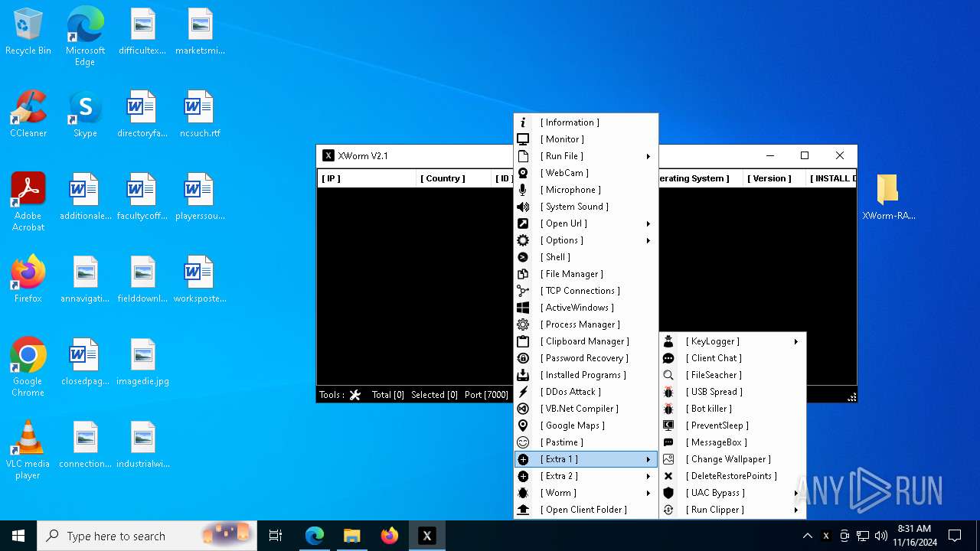The image size is (980, 551).
Task: Click the Port [7000] status bar text
Action: tap(486, 395)
